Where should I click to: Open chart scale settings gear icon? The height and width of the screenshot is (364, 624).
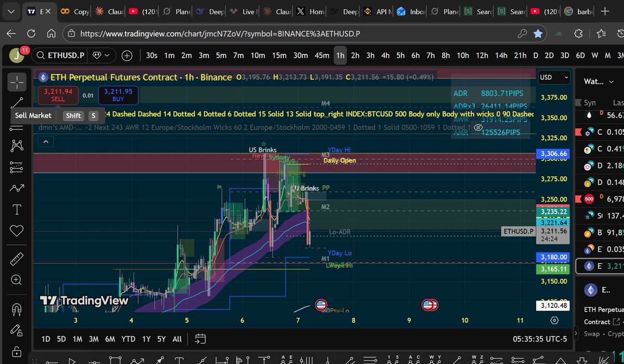pos(554,320)
